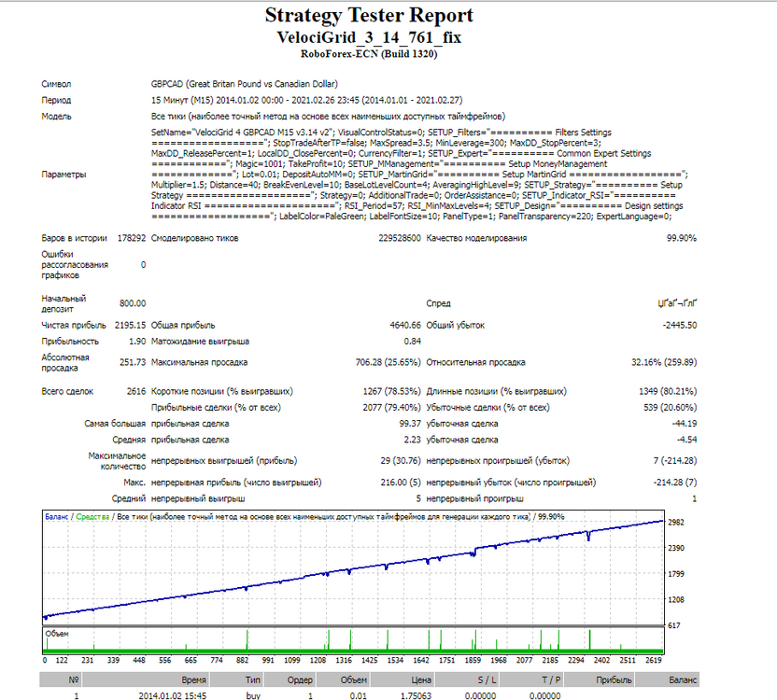Viewport: 777px width, 700px height.
Task: Click the value 216.00 (5)
Action: pyautogui.click(x=401, y=483)
